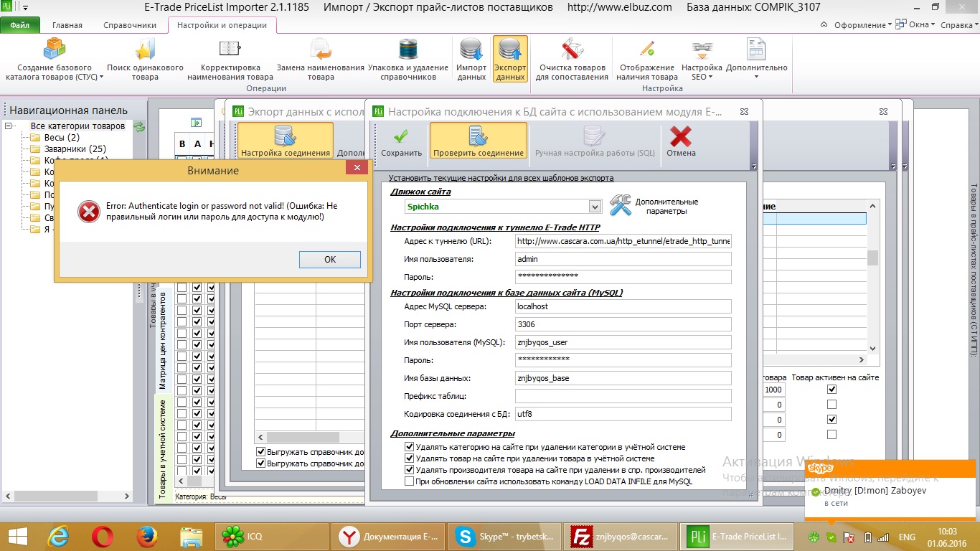Open the Файл menu
980x551 pixels.
pyautogui.click(x=20, y=25)
